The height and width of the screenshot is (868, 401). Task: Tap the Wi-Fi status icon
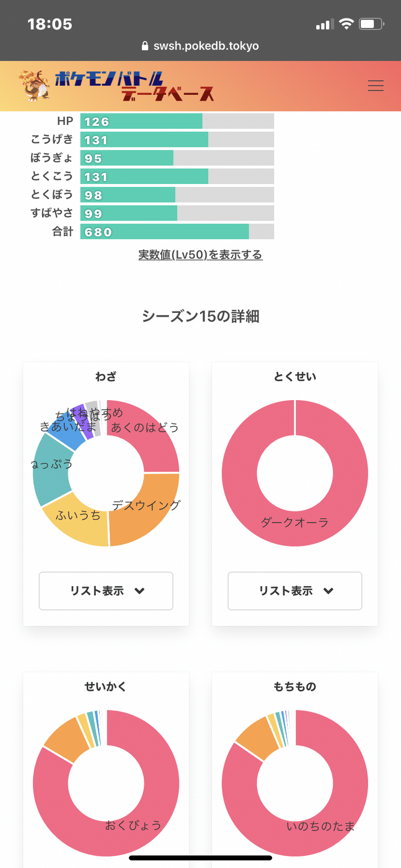346,24
